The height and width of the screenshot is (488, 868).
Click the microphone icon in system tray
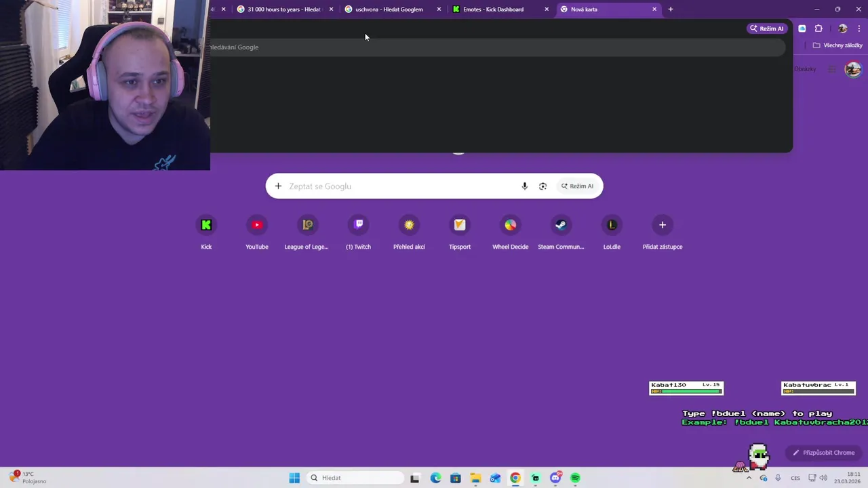pos(778,478)
